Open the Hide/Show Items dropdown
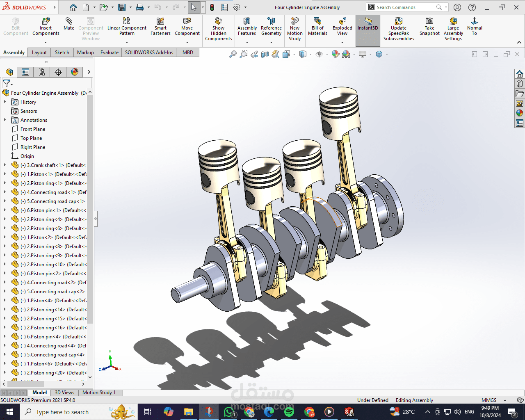 [327, 54]
